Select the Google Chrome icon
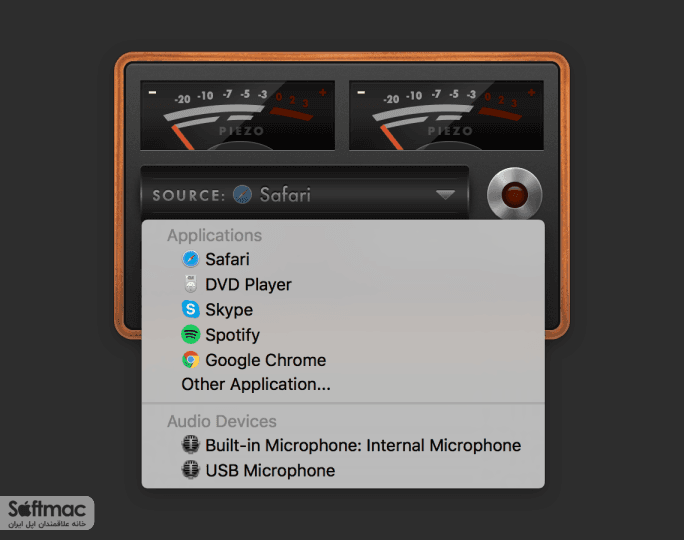 click(x=191, y=360)
